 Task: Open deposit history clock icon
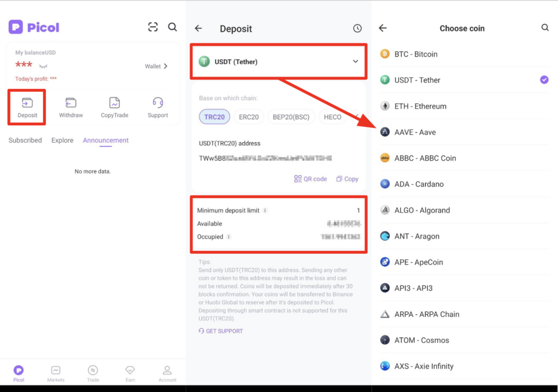tap(357, 28)
